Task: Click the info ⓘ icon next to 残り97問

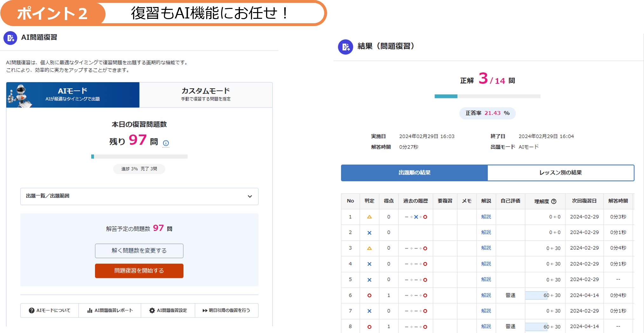Action: click(x=166, y=143)
